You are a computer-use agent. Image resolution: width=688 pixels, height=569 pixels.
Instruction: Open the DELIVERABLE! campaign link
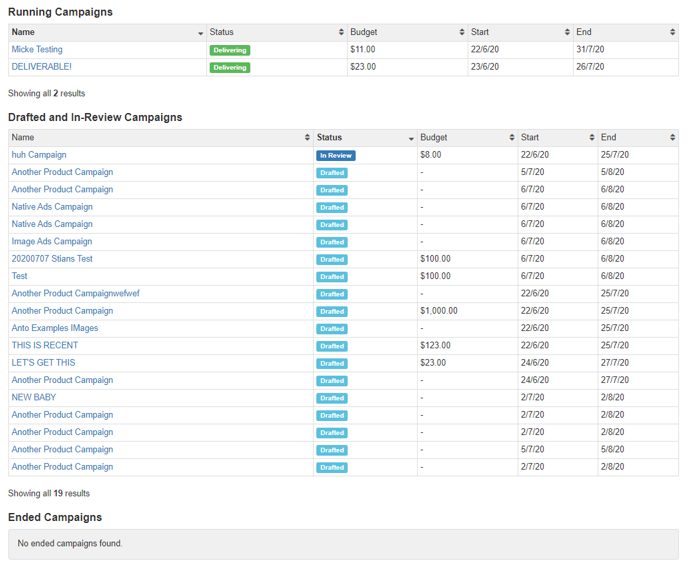(41, 67)
